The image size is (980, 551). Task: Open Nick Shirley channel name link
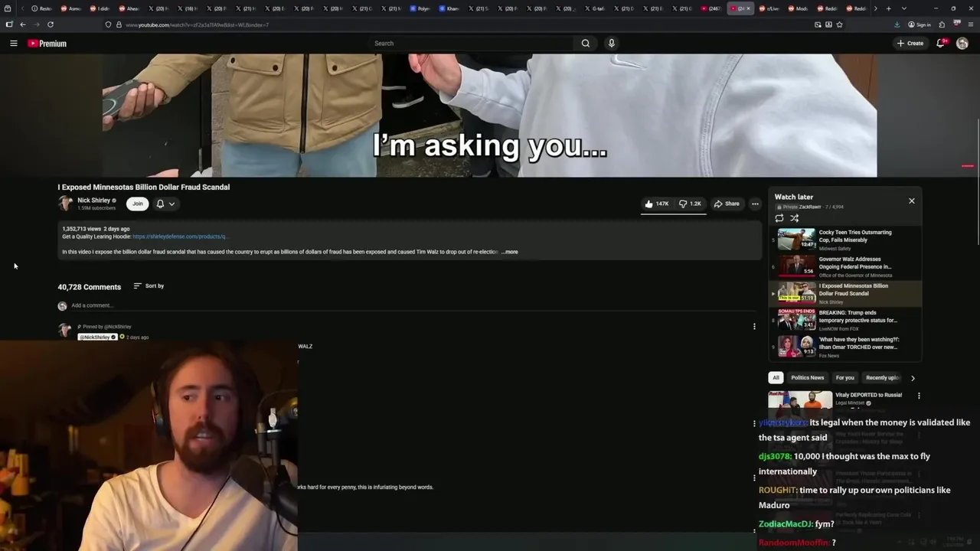[93, 201]
